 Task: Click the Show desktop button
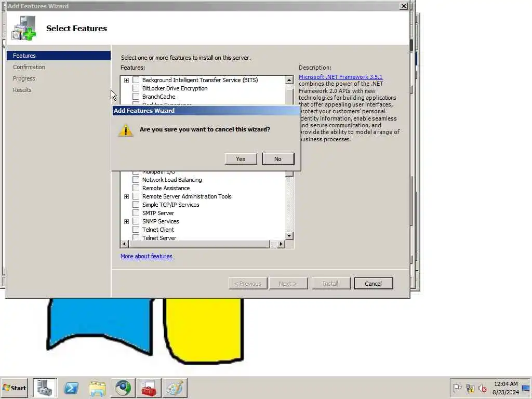527,388
